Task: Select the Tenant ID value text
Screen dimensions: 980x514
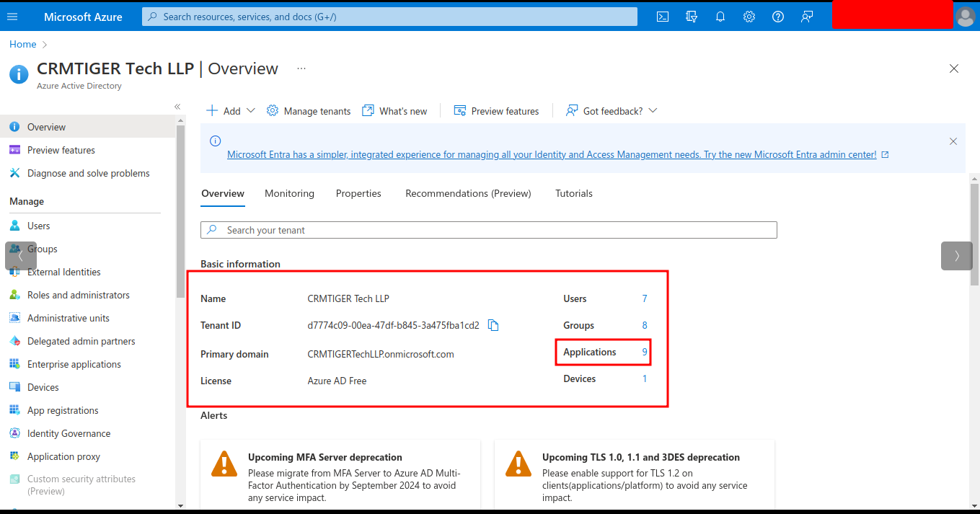Action: click(x=394, y=325)
